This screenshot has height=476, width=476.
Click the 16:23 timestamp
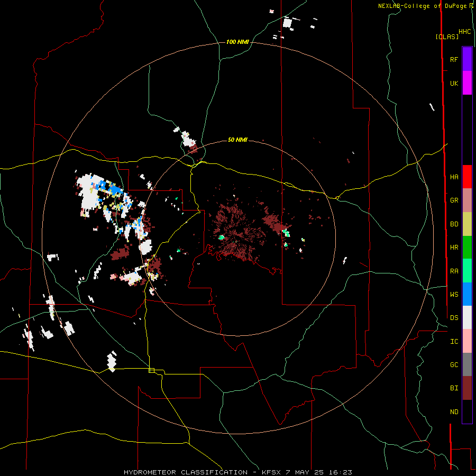(340, 472)
